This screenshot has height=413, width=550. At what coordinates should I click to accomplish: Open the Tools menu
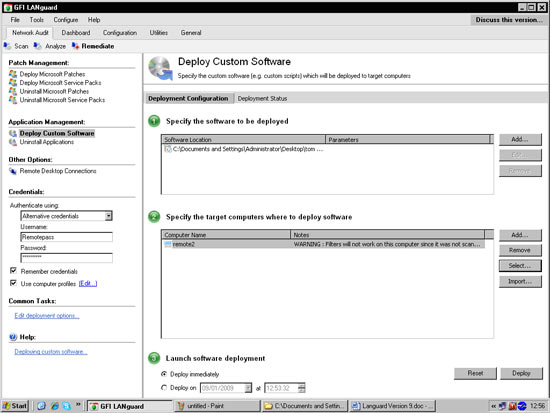[x=36, y=20]
